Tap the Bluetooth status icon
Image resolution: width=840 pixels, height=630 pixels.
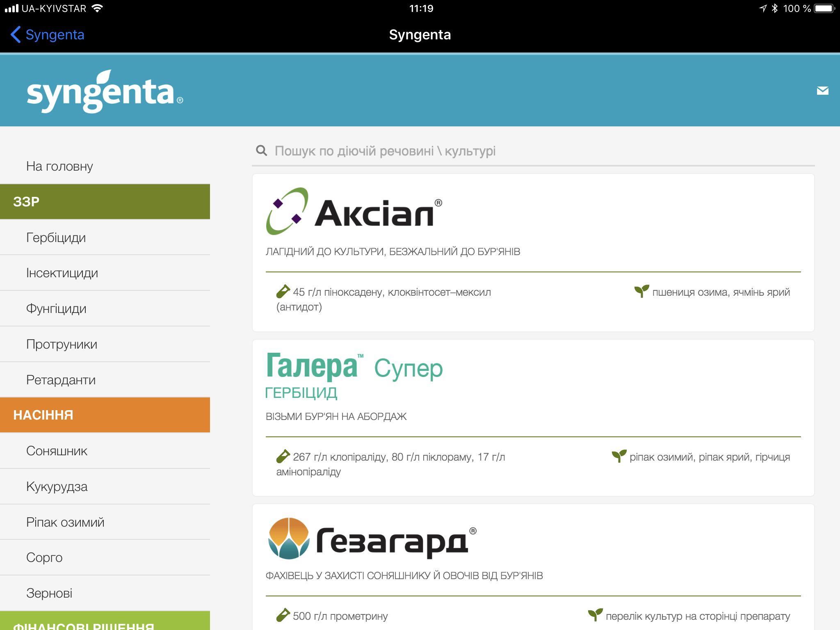pos(774,8)
